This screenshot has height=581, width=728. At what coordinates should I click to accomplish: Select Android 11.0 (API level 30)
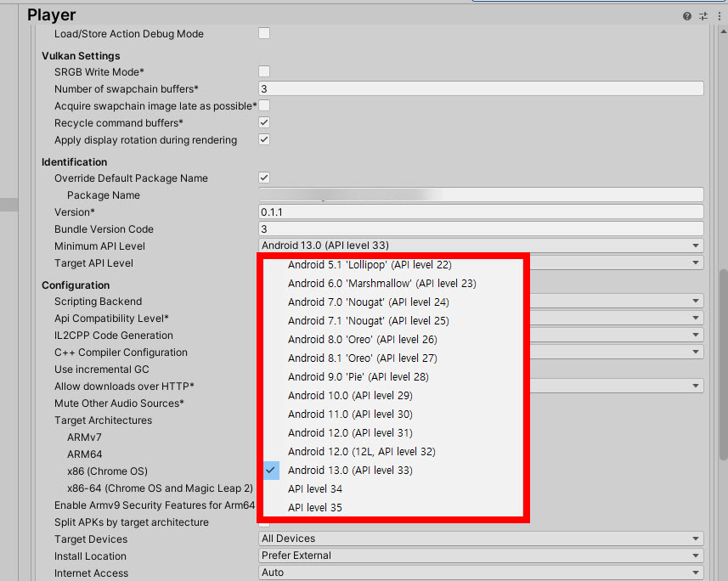[x=392, y=415]
